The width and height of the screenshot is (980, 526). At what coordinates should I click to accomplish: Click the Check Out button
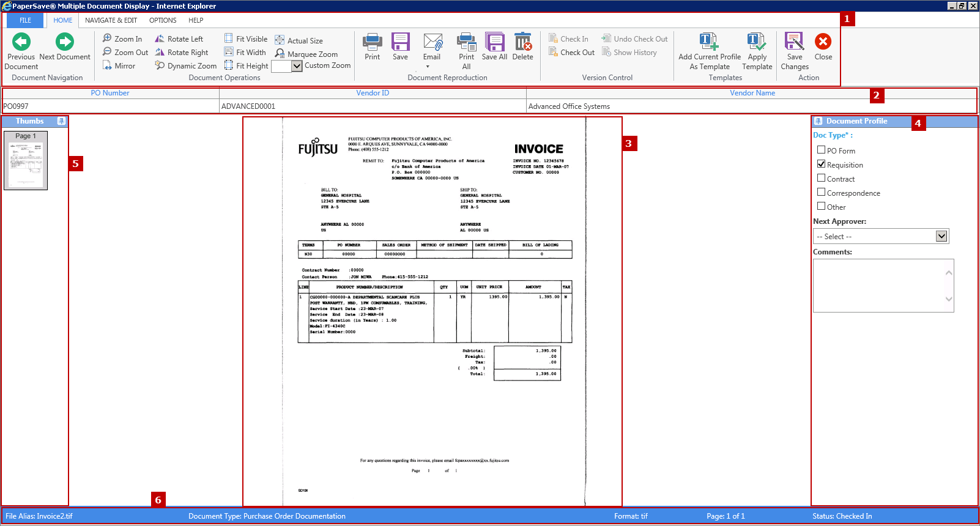pos(571,52)
